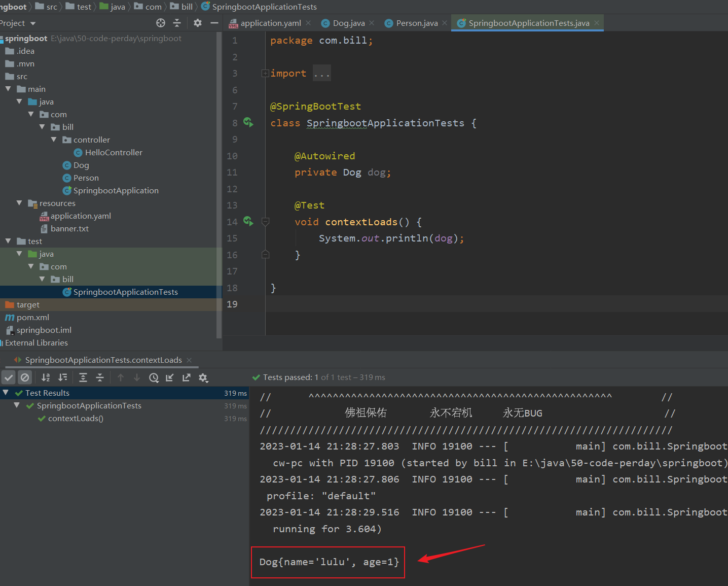
Task: Export test results icon
Action: 187,377
